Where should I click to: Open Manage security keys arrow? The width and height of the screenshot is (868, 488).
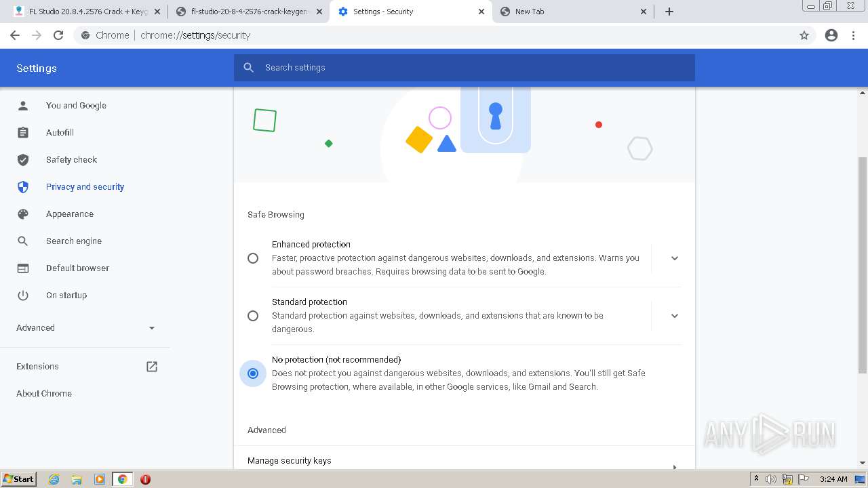point(674,467)
